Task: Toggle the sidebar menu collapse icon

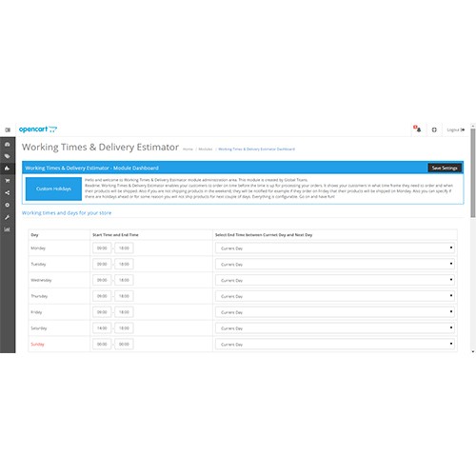Action: point(8,129)
